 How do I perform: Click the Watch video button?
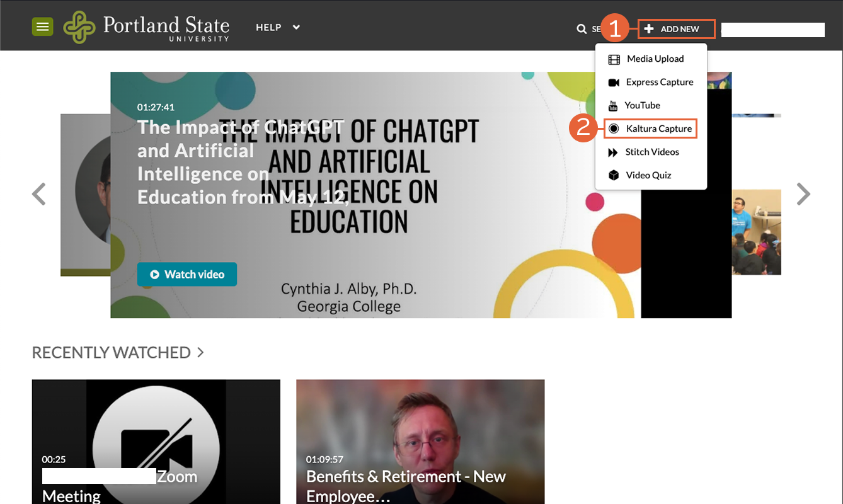pyautogui.click(x=187, y=274)
